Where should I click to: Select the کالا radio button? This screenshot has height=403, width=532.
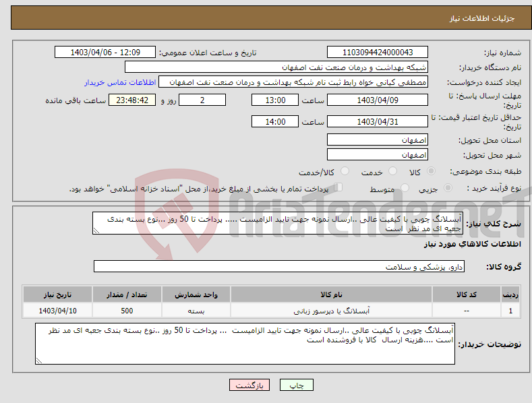point(431,171)
